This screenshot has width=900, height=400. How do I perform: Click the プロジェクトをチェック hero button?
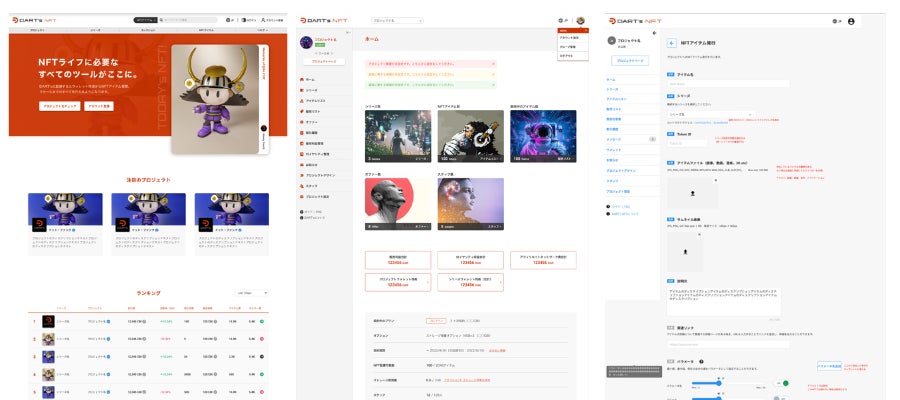point(60,106)
